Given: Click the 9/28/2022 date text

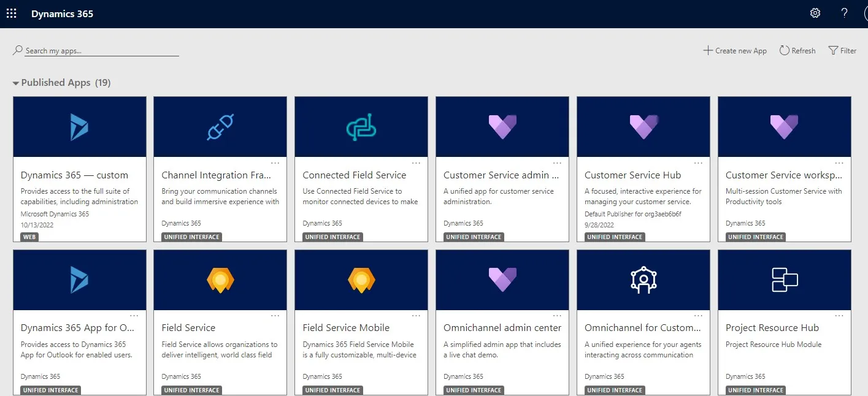Looking at the screenshot, I should click(x=599, y=225).
